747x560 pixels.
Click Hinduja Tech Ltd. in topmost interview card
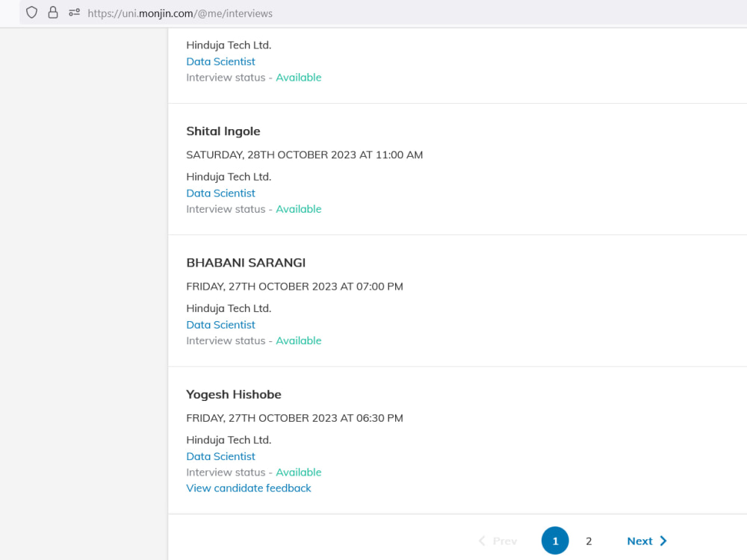pyautogui.click(x=229, y=46)
